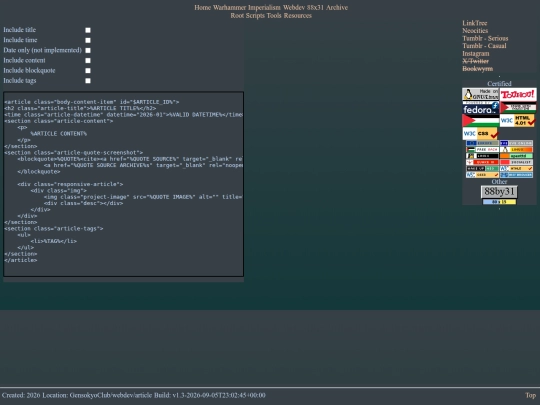Click the small EU flag button badge
Viewport: 540px width, 405px height.
pos(482,143)
